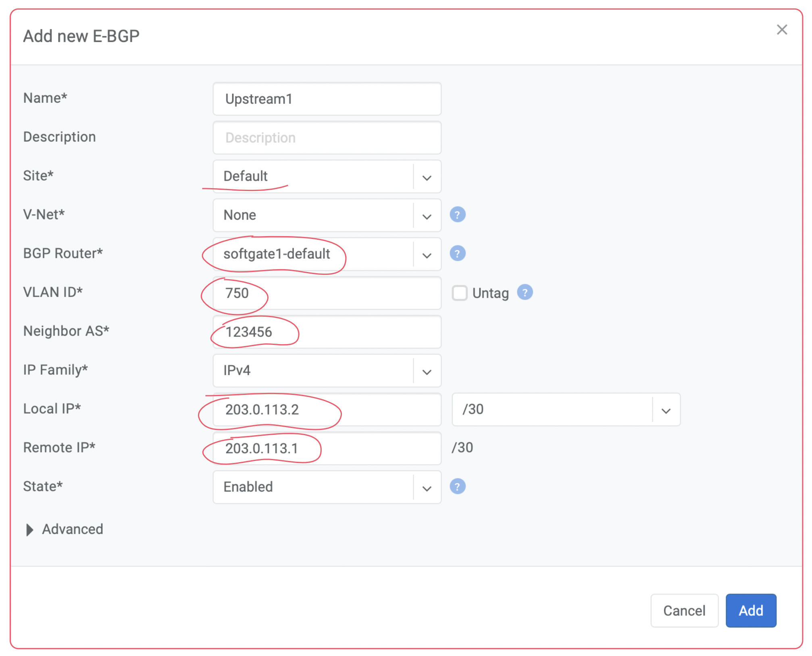
Task: Select the Name field containing Upstream1
Action: 327,99
